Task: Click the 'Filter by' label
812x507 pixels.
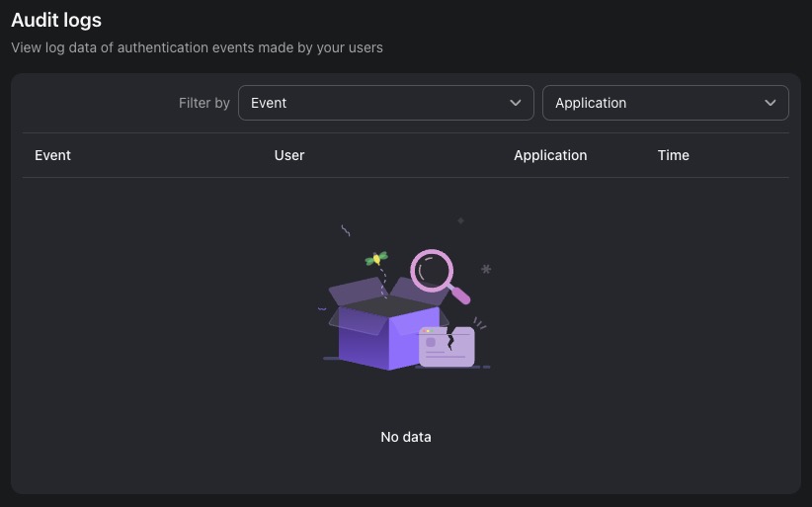Action: coord(204,103)
